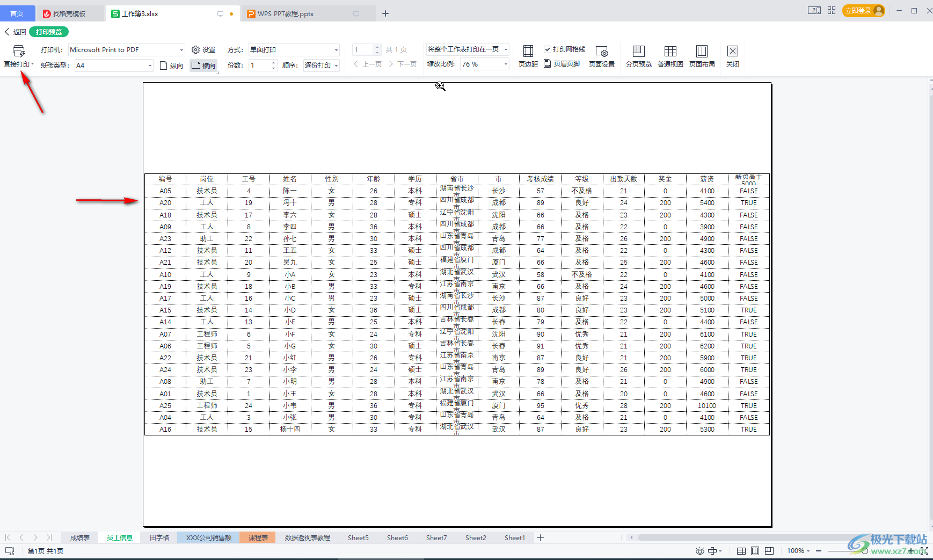This screenshot has width=933, height=560.
Task: Click the preview cell 陈一
Action: (x=290, y=191)
